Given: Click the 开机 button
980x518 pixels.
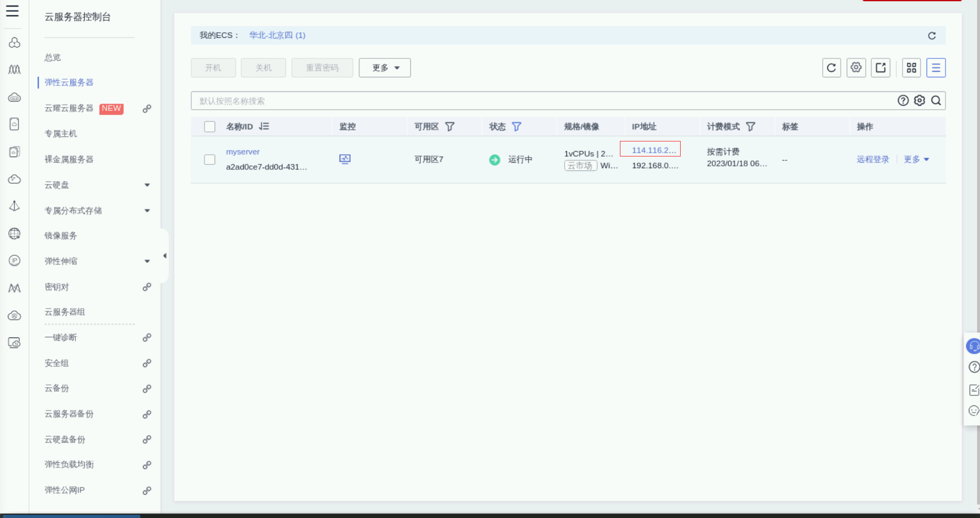Looking at the screenshot, I should tap(213, 68).
